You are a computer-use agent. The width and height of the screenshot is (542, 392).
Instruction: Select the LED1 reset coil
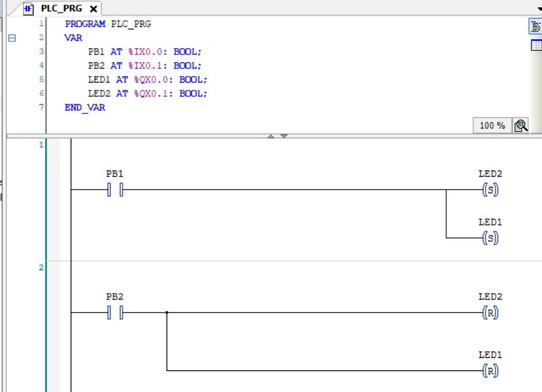(490, 371)
